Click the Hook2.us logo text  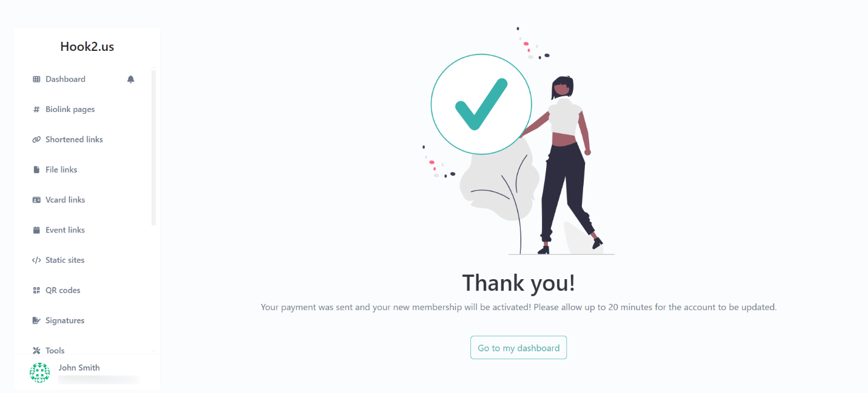pos(87,46)
